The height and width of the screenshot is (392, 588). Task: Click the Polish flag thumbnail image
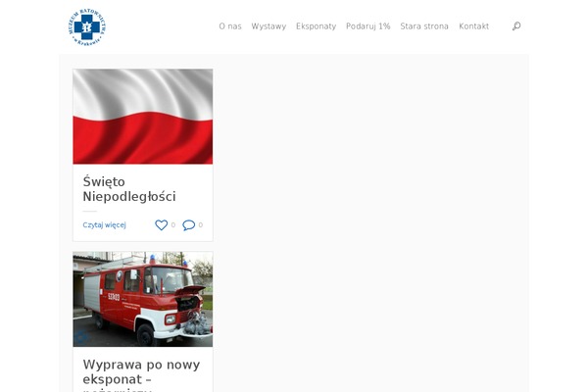click(142, 117)
